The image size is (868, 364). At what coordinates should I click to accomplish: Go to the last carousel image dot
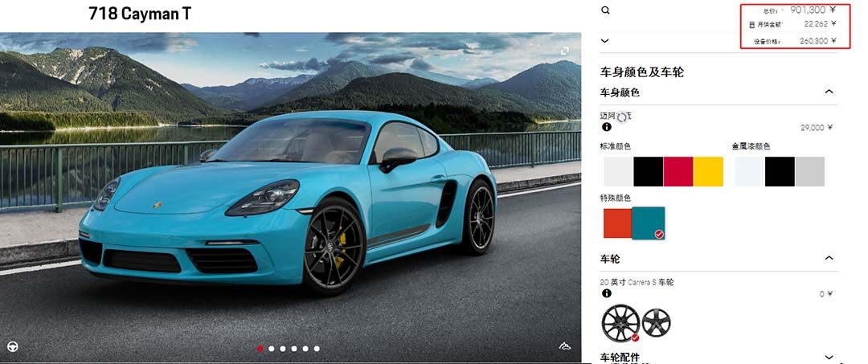[x=317, y=349]
